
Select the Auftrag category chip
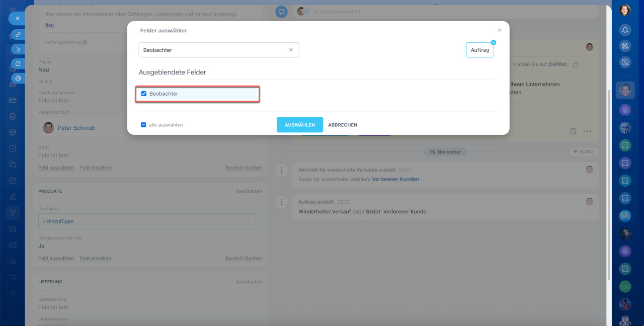[x=480, y=50]
